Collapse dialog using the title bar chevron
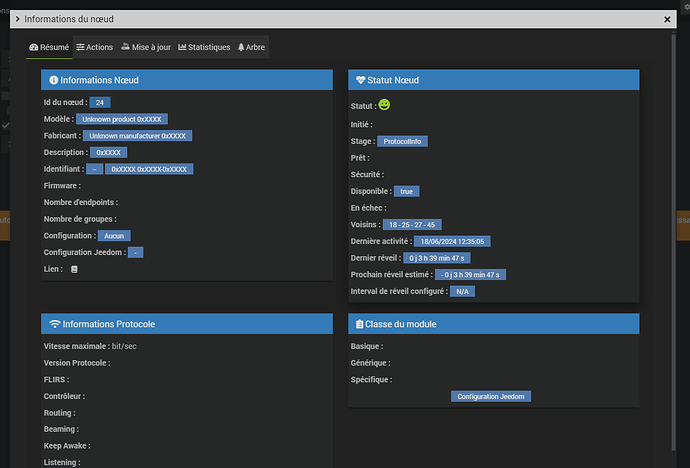 16,19
